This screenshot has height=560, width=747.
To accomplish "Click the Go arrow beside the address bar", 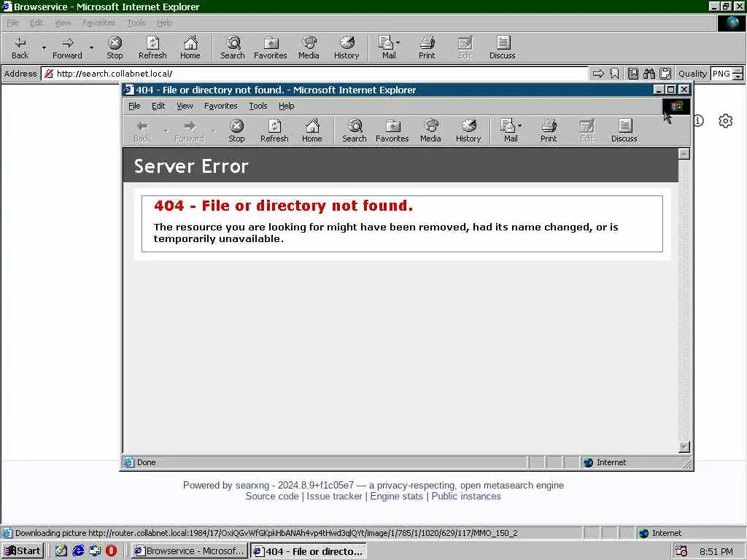I will point(598,74).
